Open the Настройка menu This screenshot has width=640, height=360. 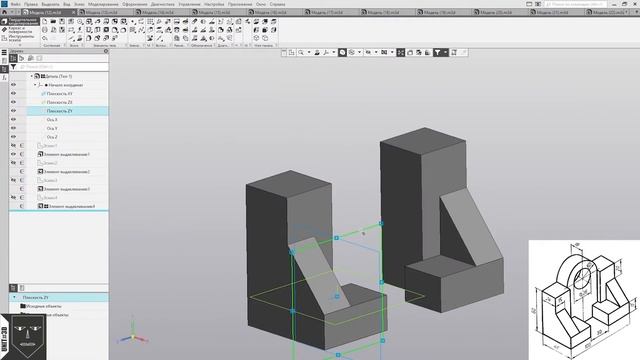click(x=214, y=4)
